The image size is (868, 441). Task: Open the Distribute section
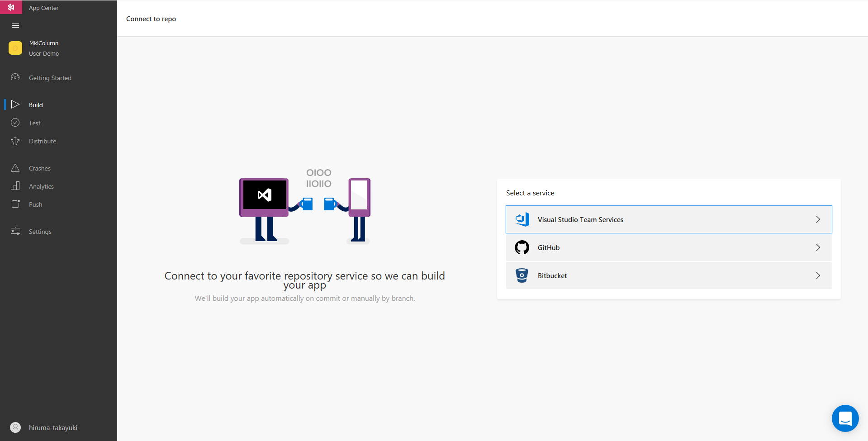tap(43, 141)
